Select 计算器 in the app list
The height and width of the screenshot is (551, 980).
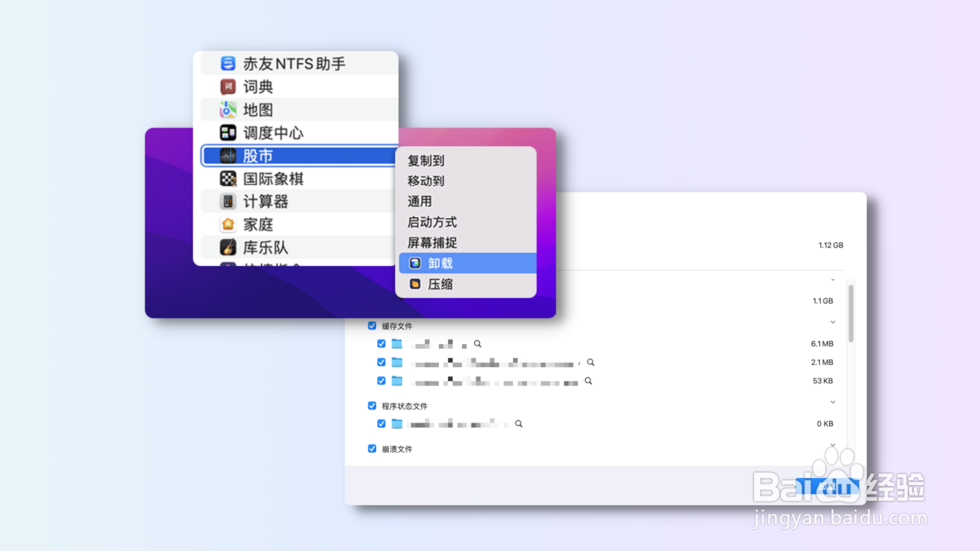click(299, 202)
